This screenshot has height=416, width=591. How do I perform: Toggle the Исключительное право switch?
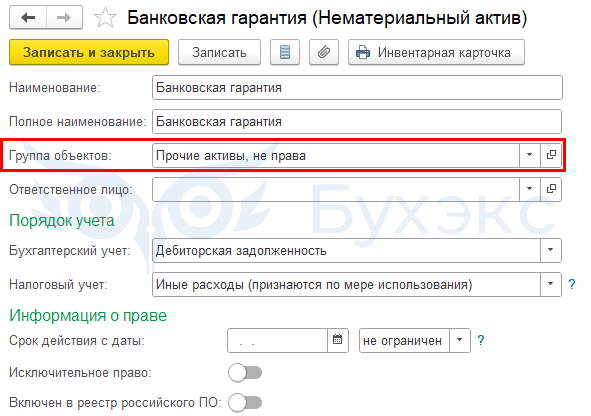pyautogui.click(x=245, y=373)
